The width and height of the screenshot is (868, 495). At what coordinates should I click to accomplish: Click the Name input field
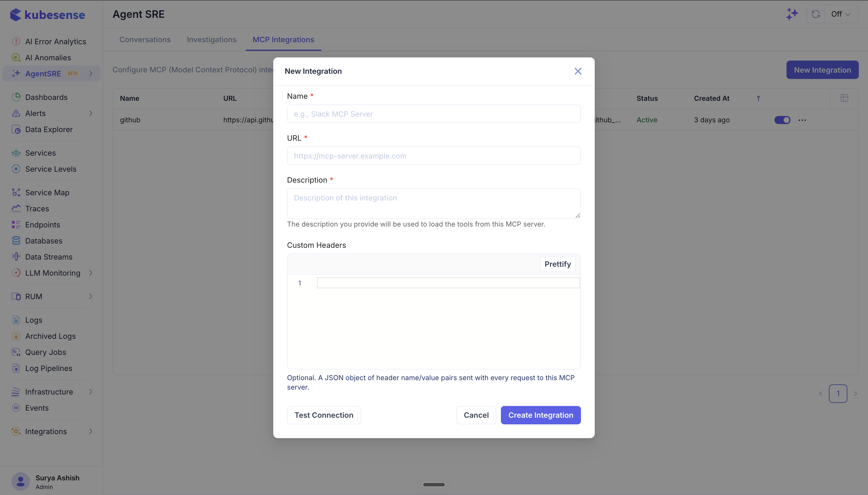[434, 114]
